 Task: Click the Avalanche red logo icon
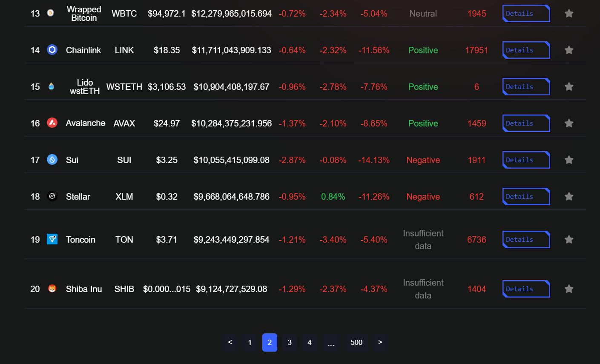pyautogui.click(x=52, y=123)
